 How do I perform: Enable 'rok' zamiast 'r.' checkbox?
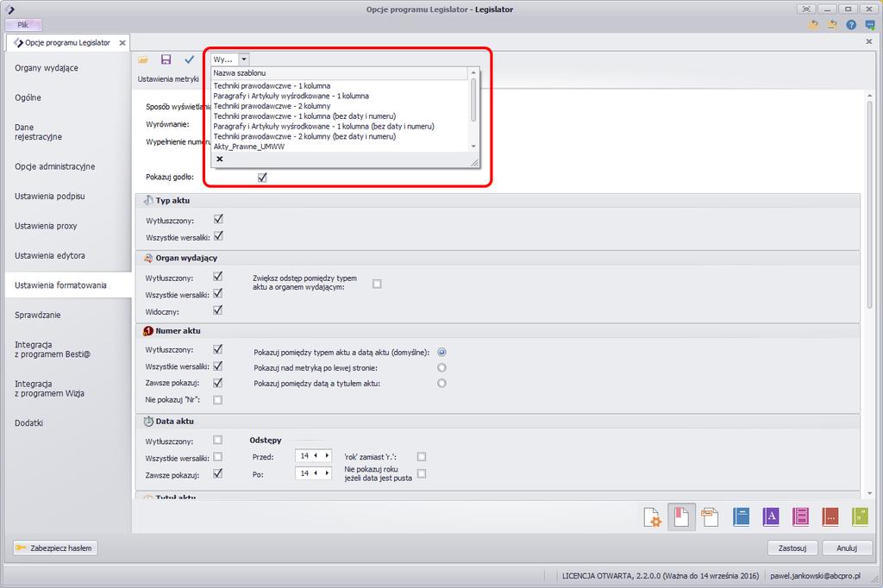pyautogui.click(x=421, y=457)
